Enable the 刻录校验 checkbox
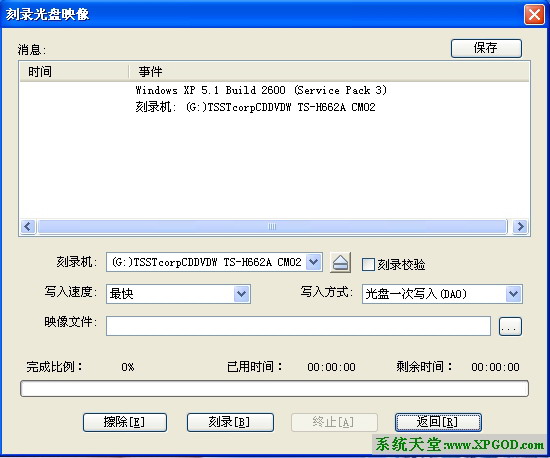550x458 pixels. point(368,264)
